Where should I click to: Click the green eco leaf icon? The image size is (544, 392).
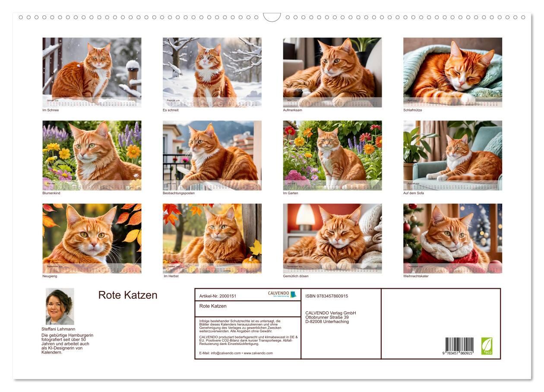click(487, 346)
